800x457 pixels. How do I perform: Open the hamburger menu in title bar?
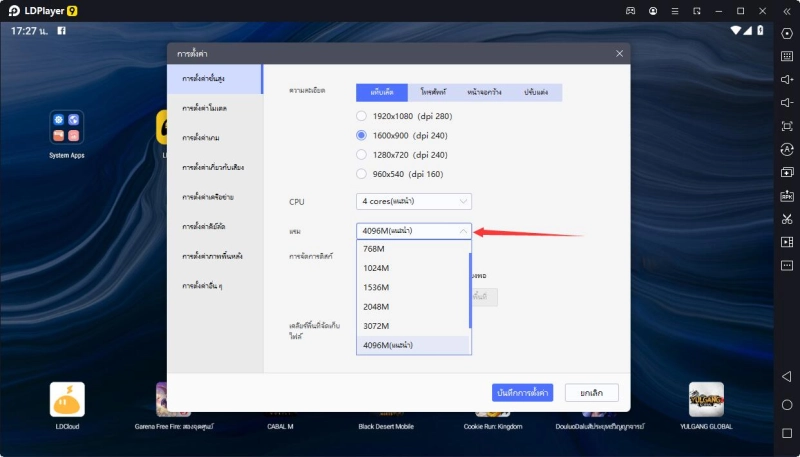[x=675, y=11]
